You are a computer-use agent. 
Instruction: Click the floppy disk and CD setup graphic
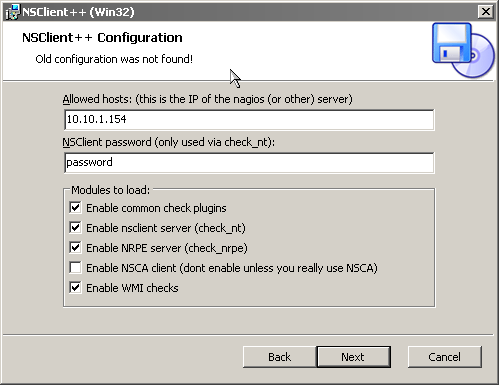[463, 50]
